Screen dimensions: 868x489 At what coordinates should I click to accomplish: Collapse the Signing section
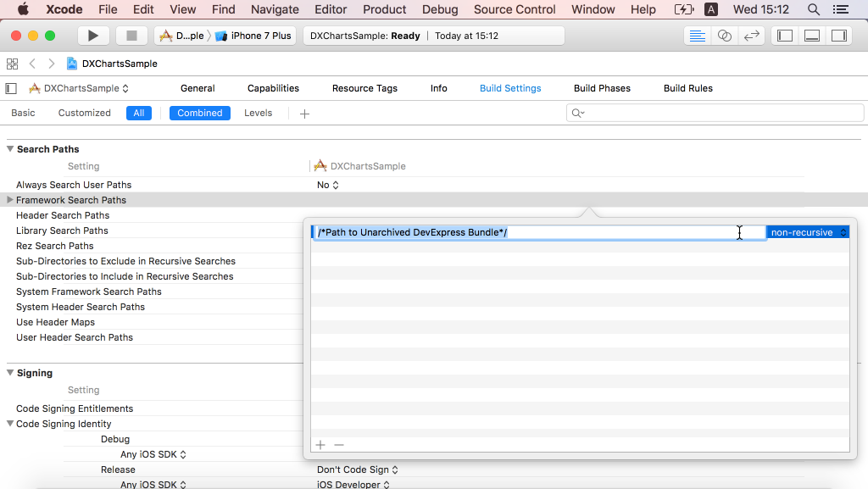9,373
